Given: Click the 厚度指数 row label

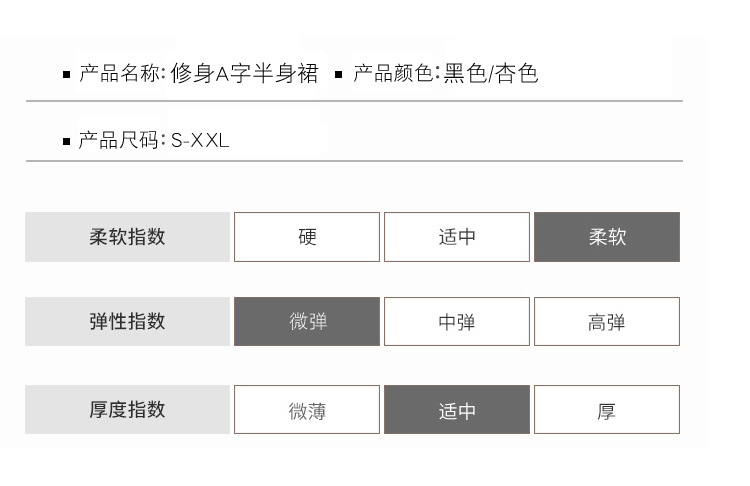Looking at the screenshot, I should [127, 410].
